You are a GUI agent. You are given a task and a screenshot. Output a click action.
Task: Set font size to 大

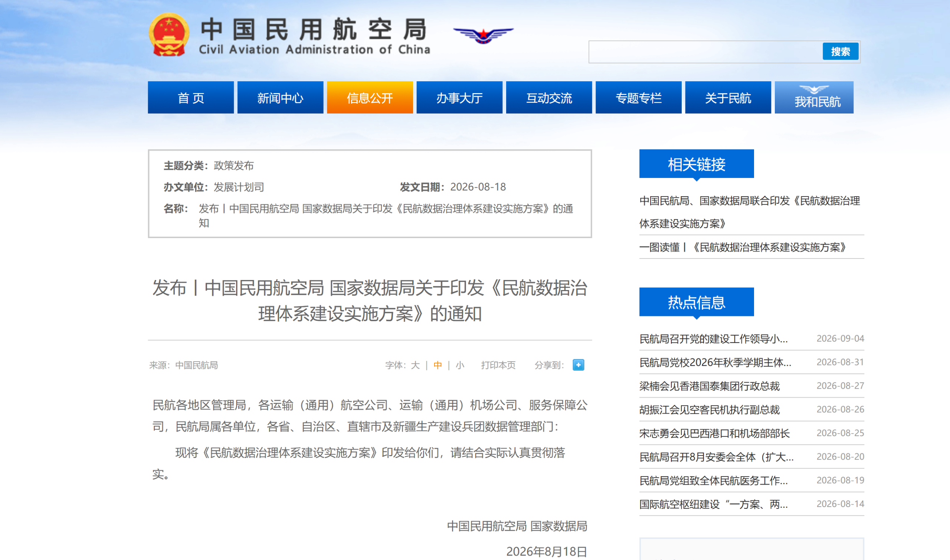415,365
